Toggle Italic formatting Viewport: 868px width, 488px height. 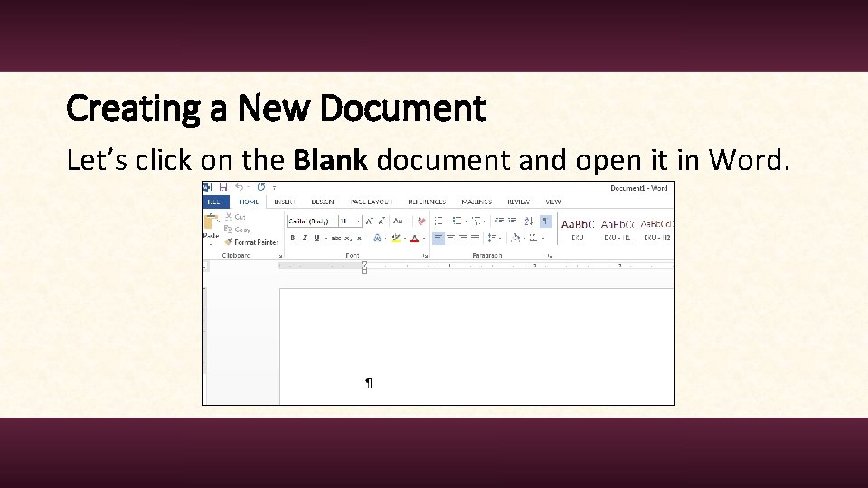click(305, 238)
